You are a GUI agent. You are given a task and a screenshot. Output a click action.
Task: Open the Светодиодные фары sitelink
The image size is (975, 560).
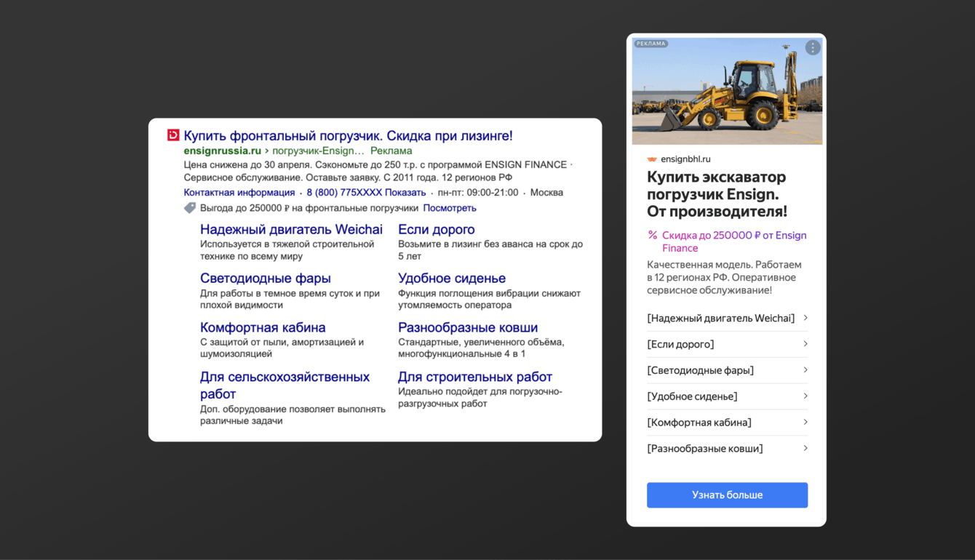point(266,278)
